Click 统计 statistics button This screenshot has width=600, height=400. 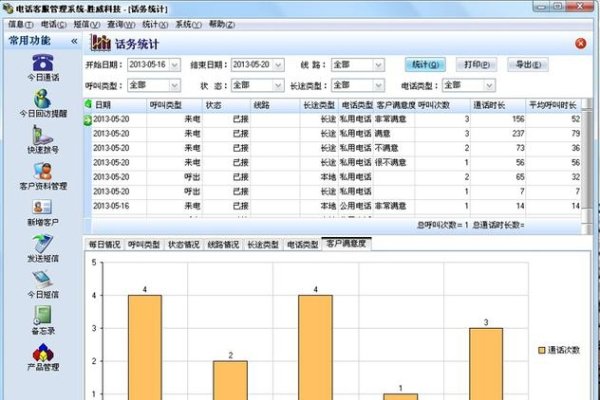tap(425, 65)
